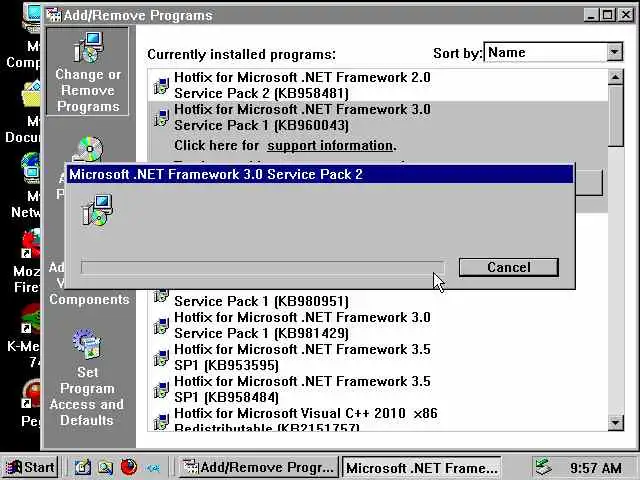640x480 pixels.
Task: Click the scroll down arrow of program list
Action: pyautogui.click(x=616, y=422)
